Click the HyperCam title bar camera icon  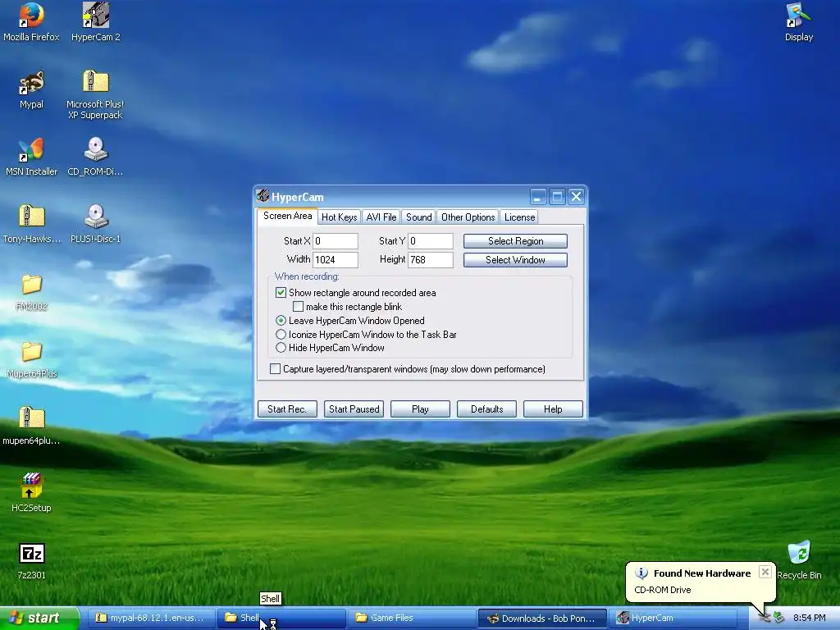click(262, 196)
